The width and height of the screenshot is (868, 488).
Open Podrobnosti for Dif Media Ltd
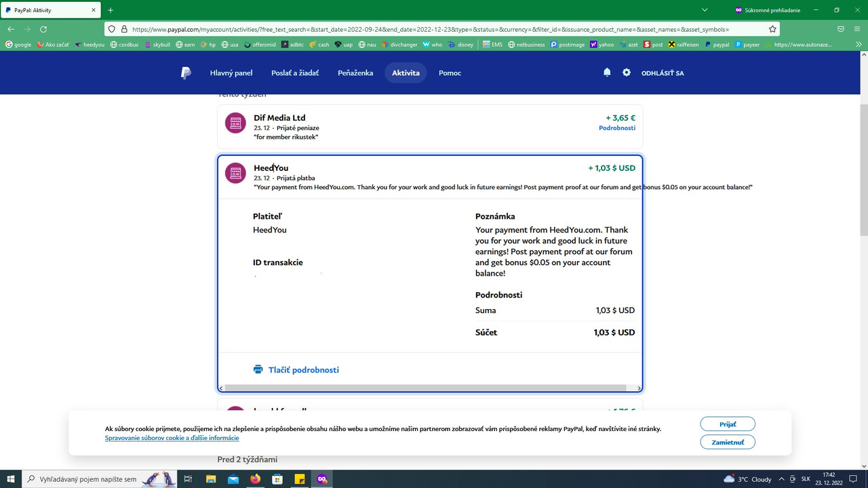[617, 128]
